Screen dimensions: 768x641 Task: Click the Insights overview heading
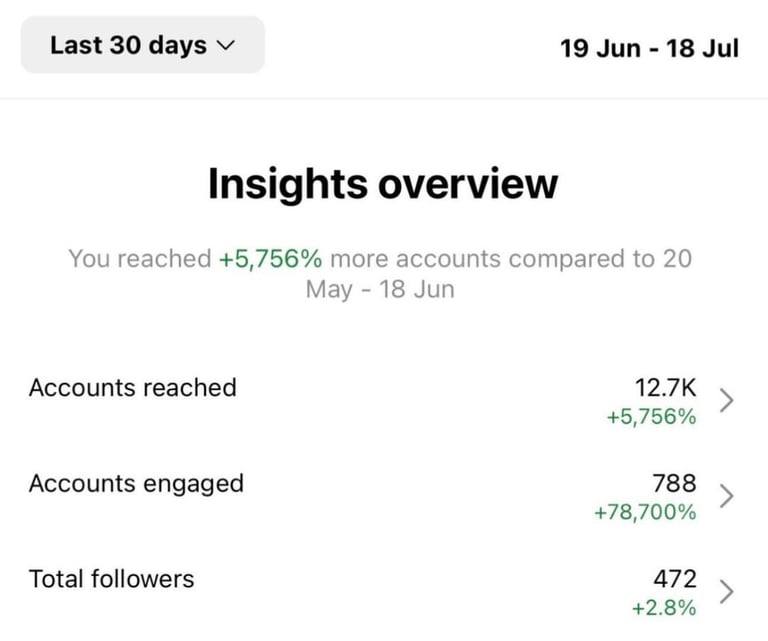click(383, 184)
